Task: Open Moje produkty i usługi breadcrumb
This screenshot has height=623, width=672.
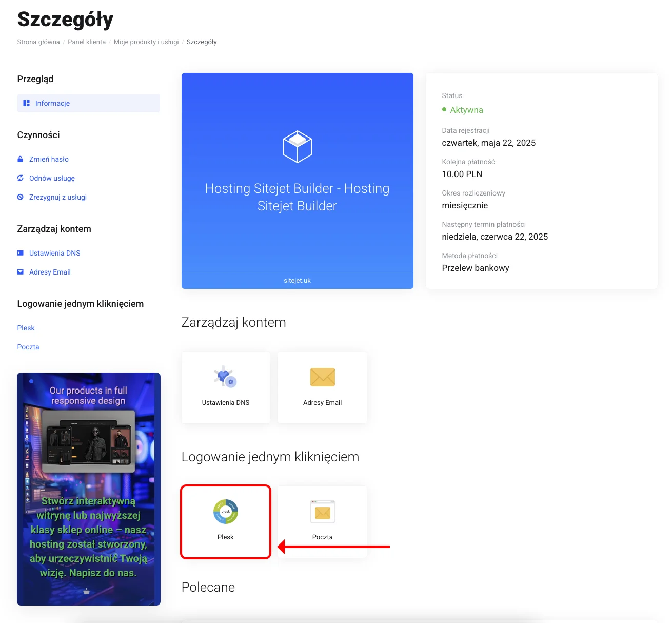Action: pos(146,42)
